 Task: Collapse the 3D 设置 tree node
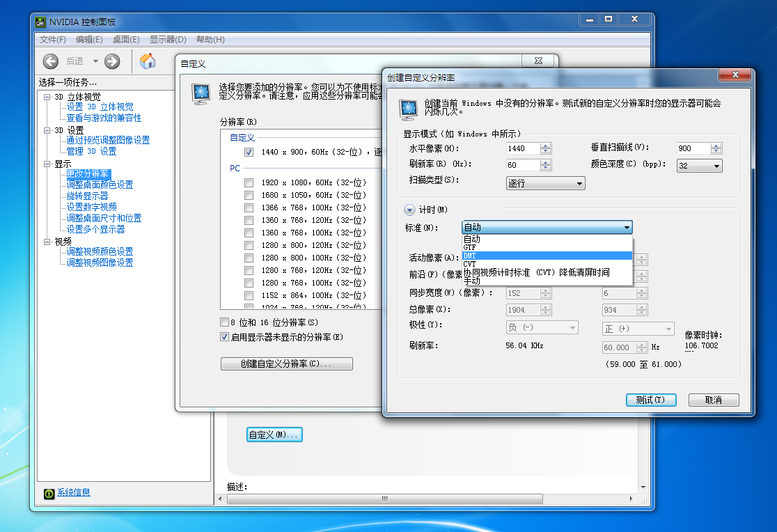[47, 130]
